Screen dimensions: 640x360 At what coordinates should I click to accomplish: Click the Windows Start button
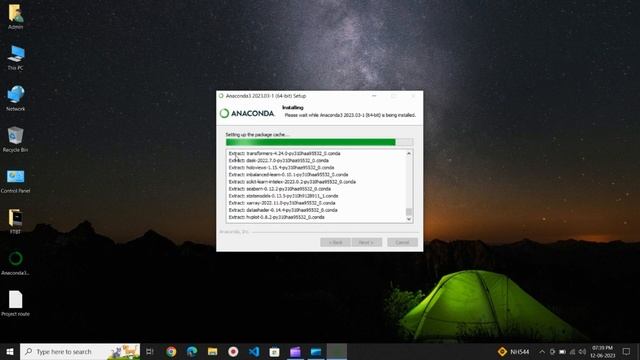pos(10,351)
